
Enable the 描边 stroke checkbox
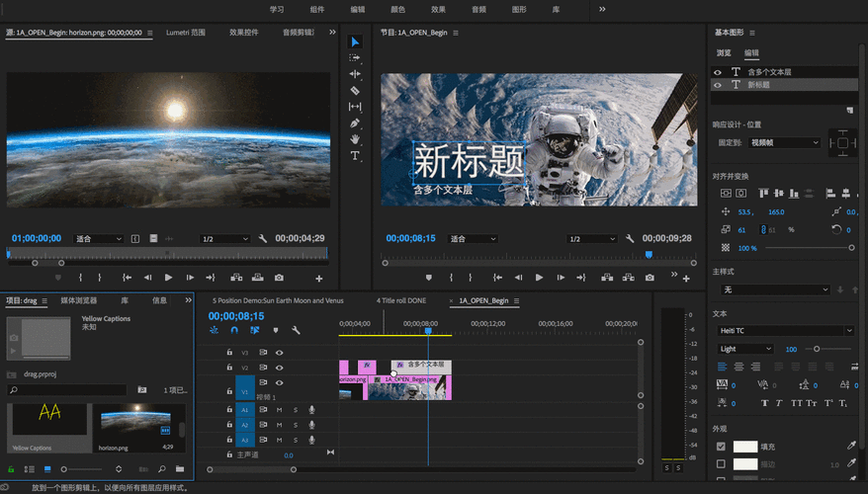(721, 463)
